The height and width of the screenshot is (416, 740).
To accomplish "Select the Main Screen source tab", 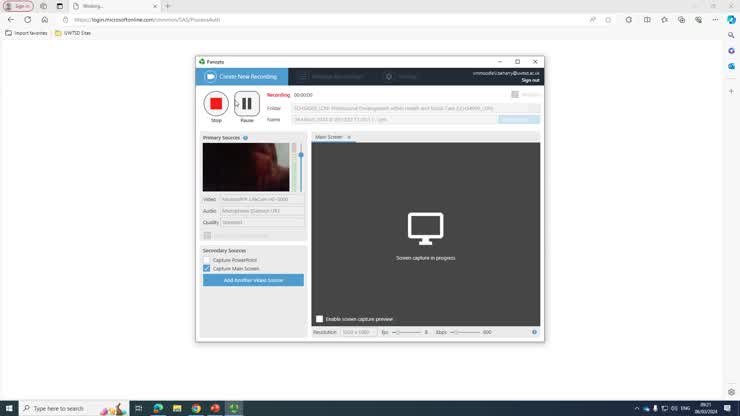I will (x=328, y=137).
